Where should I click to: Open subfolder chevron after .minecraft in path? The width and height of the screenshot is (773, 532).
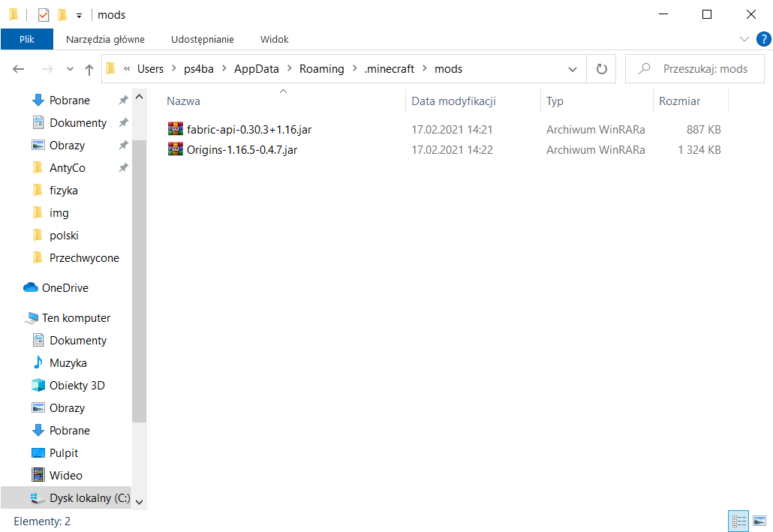[x=424, y=68]
